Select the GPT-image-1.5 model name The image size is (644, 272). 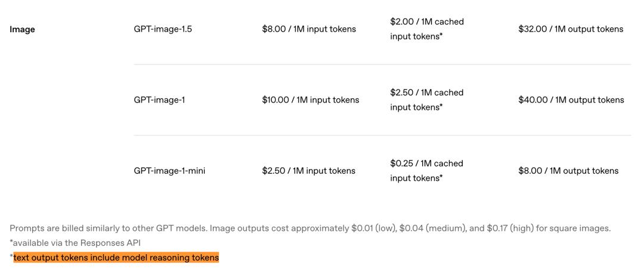pos(163,29)
